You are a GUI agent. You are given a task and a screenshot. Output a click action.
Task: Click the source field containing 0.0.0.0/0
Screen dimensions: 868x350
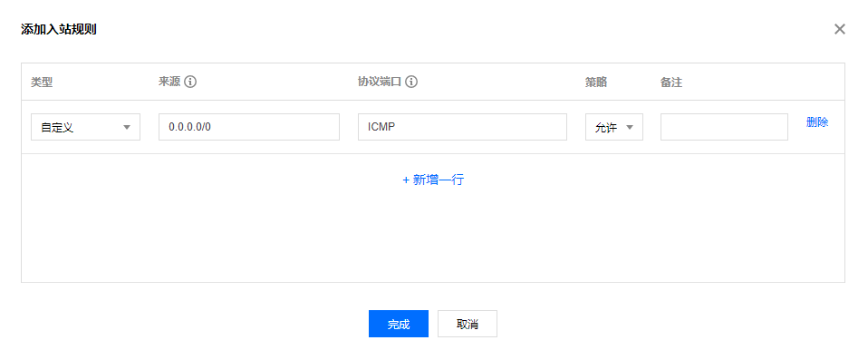[249, 127]
